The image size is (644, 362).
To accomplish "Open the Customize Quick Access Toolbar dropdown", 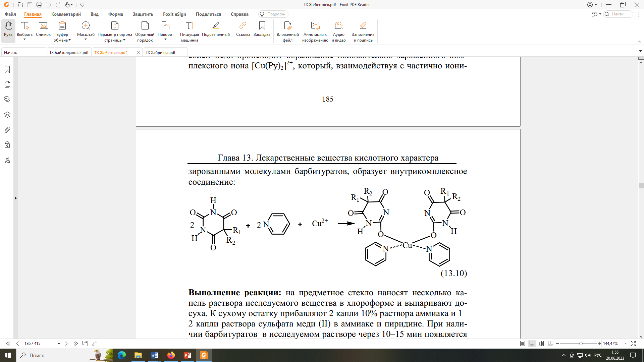I will [82, 5].
